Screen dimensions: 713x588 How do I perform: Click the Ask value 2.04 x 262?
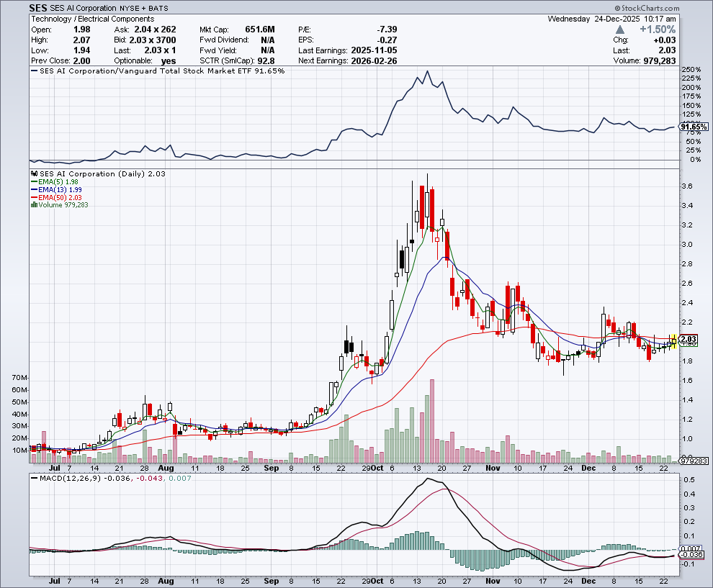tap(155, 30)
